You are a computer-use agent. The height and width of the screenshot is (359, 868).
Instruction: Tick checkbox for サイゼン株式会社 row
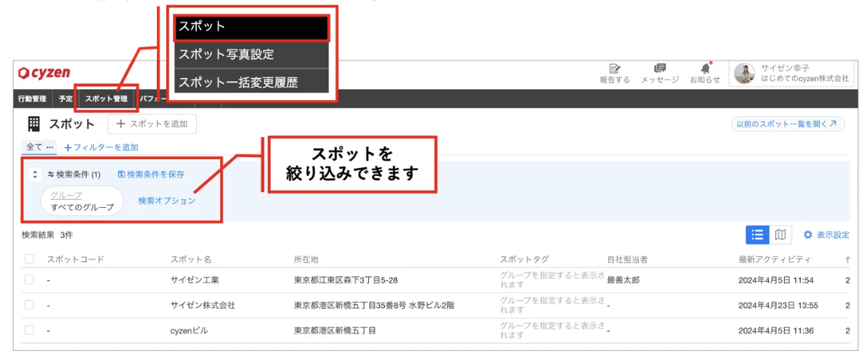click(29, 305)
